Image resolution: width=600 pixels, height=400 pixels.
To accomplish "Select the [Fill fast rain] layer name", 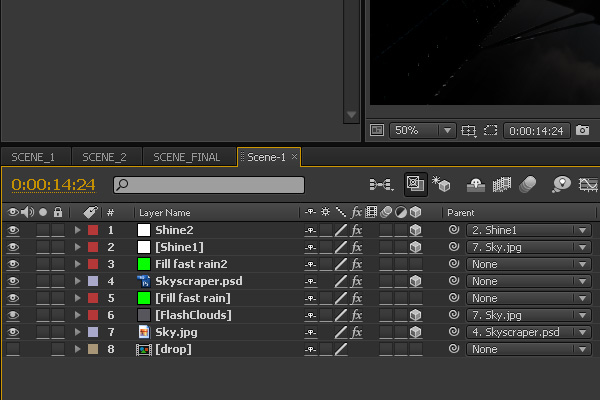I will (x=193, y=298).
